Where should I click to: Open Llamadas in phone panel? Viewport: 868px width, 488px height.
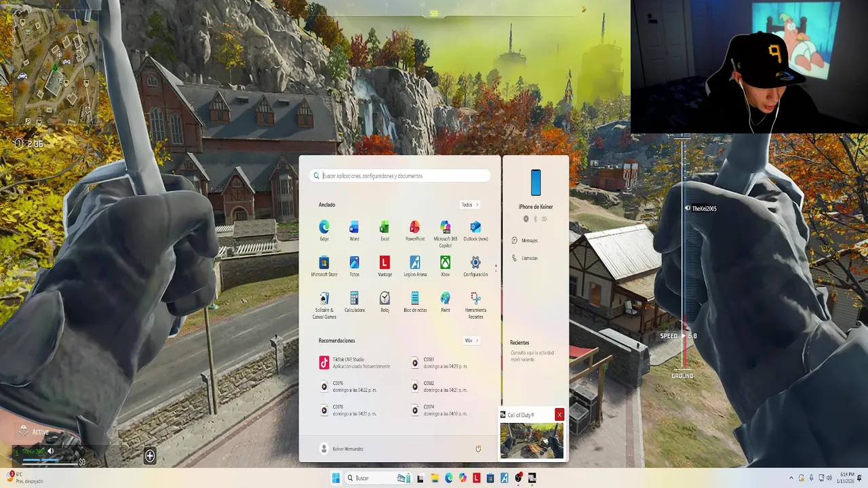[525, 258]
